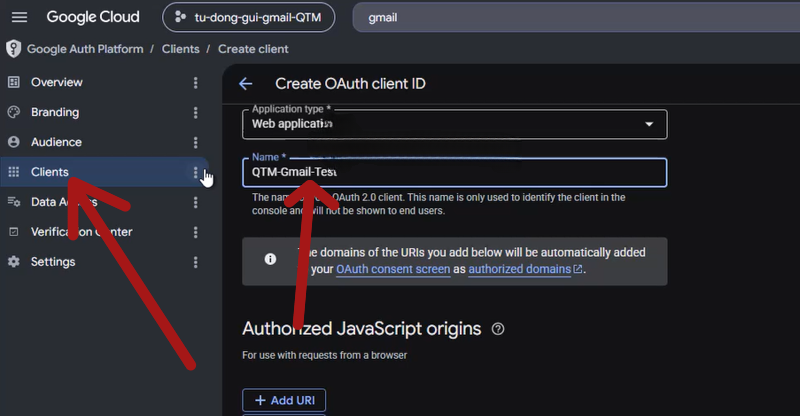
Task: Open project picker tu-dong-gui-gmail-QTM
Action: tap(248, 17)
